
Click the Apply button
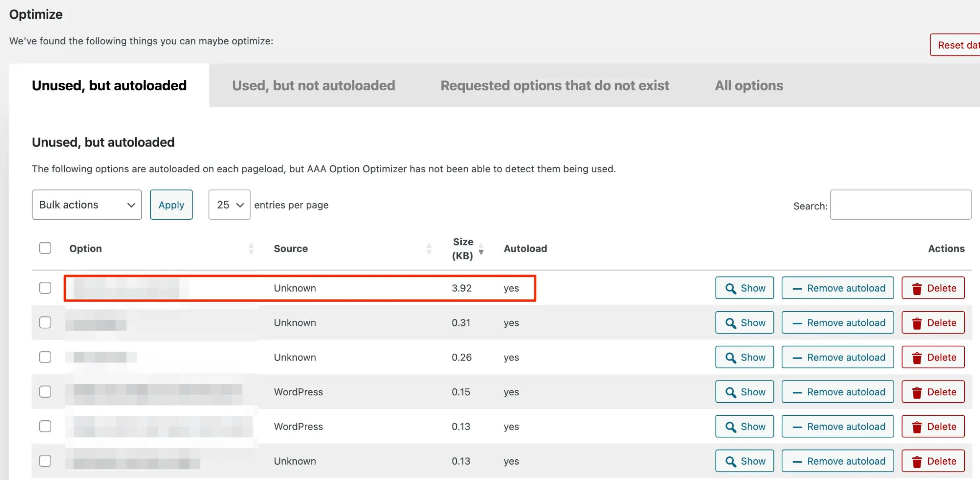point(171,205)
